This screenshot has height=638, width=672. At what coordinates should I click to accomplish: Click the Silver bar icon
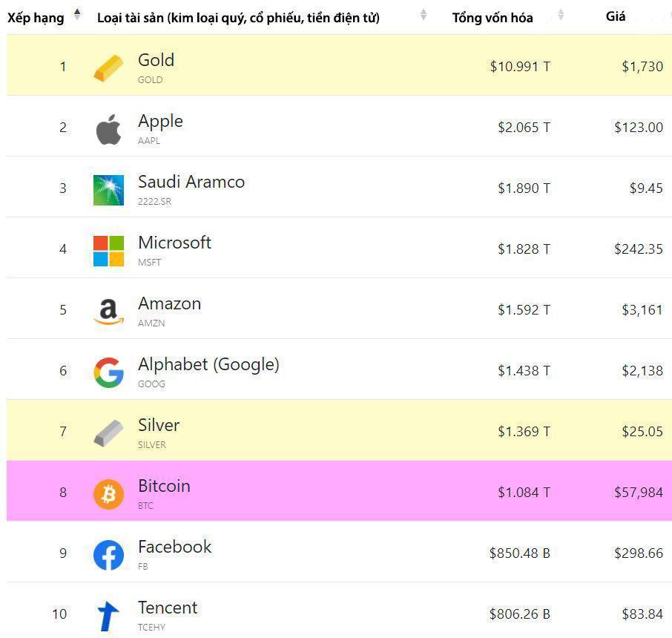[x=108, y=433]
